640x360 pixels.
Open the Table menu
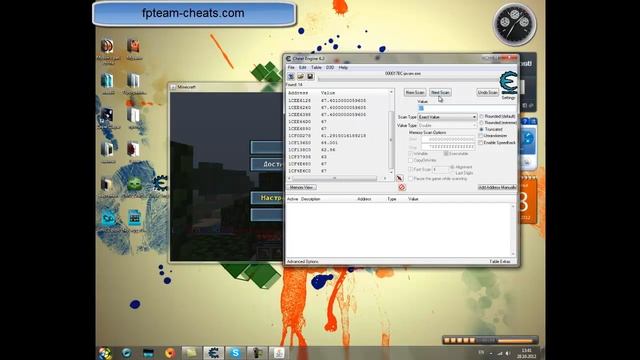(x=316, y=67)
